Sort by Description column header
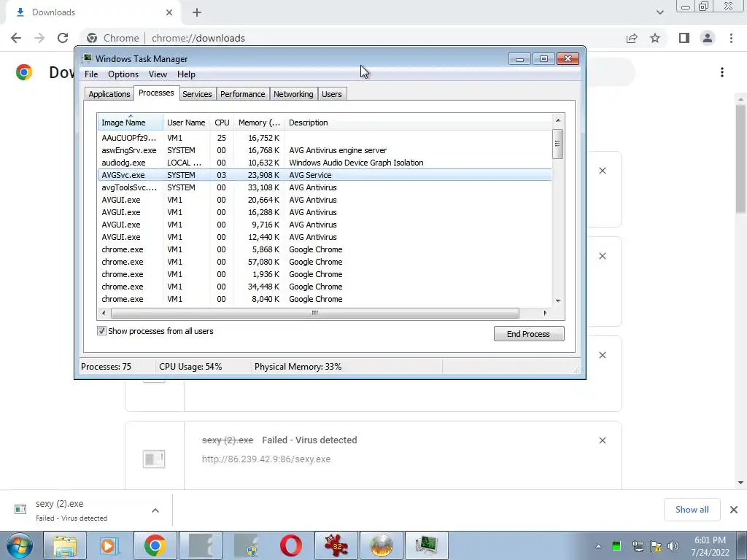The height and width of the screenshot is (560, 747). coord(418,122)
